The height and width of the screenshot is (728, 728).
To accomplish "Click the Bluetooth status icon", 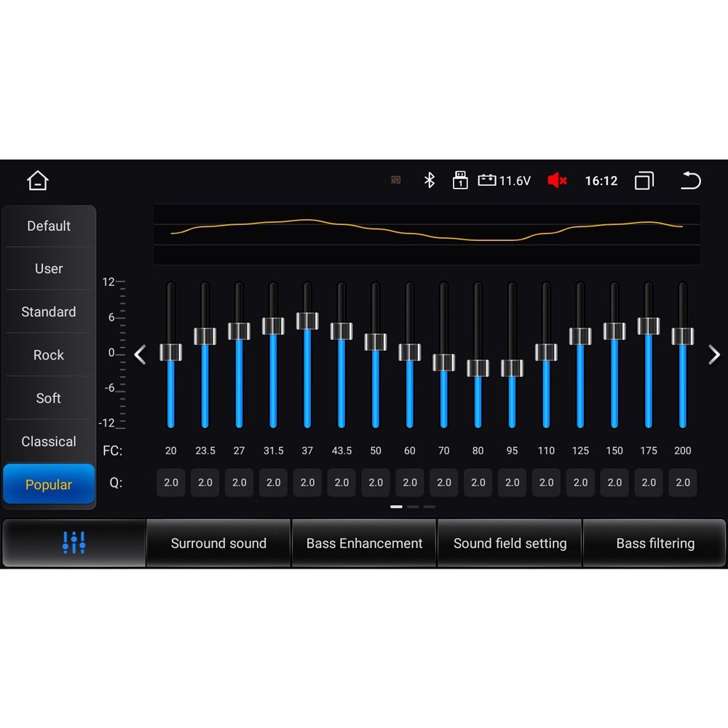I will tap(430, 181).
